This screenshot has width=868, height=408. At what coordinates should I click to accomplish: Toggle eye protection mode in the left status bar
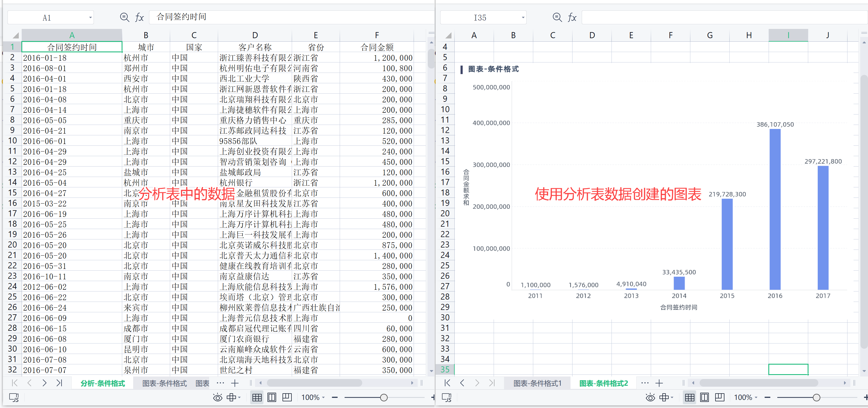pyautogui.click(x=218, y=398)
